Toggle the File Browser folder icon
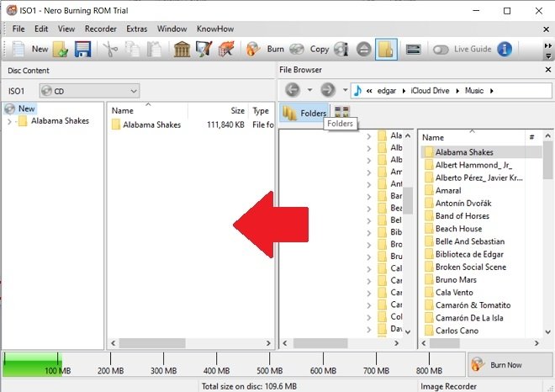Image resolution: width=555 pixels, height=392 pixels. coord(386,49)
